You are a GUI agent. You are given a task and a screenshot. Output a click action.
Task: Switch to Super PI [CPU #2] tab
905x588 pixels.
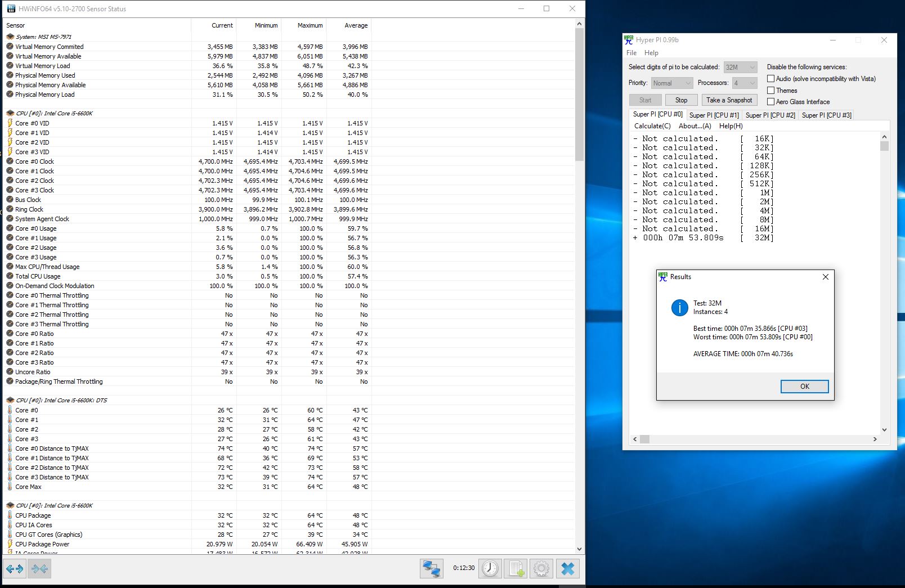click(770, 115)
